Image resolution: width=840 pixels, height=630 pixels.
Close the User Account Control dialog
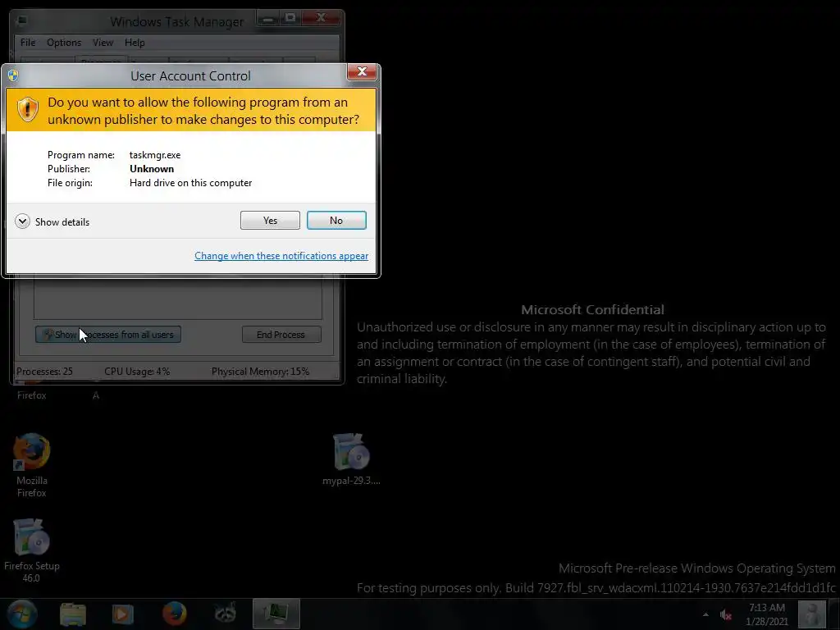coord(362,72)
